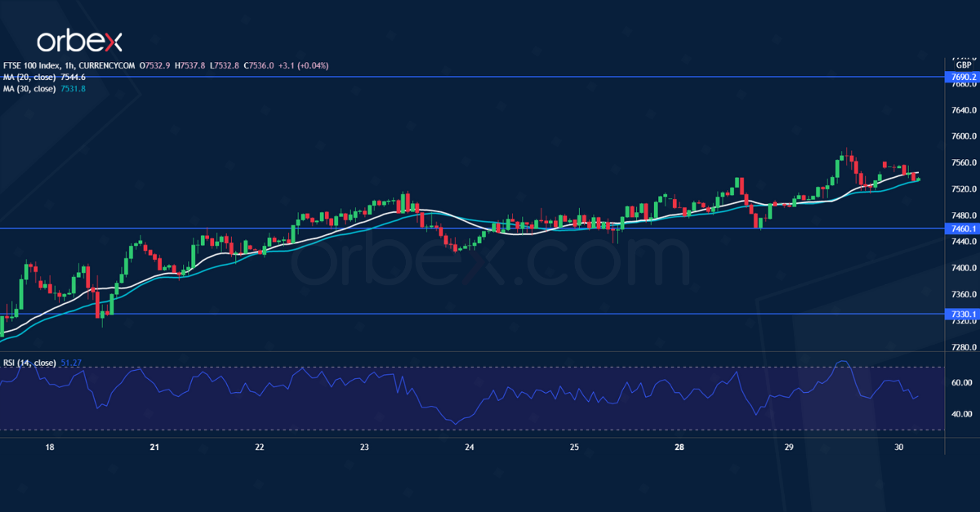This screenshot has width=980, height=512.
Task: Click the 7600.0 price axis label
Action: pos(964,136)
